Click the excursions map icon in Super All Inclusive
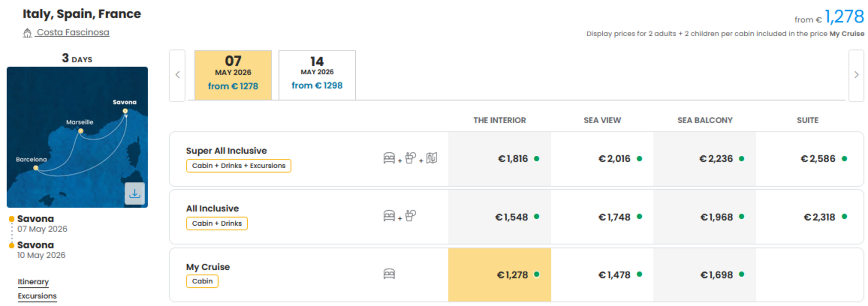 (x=432, y=158)
